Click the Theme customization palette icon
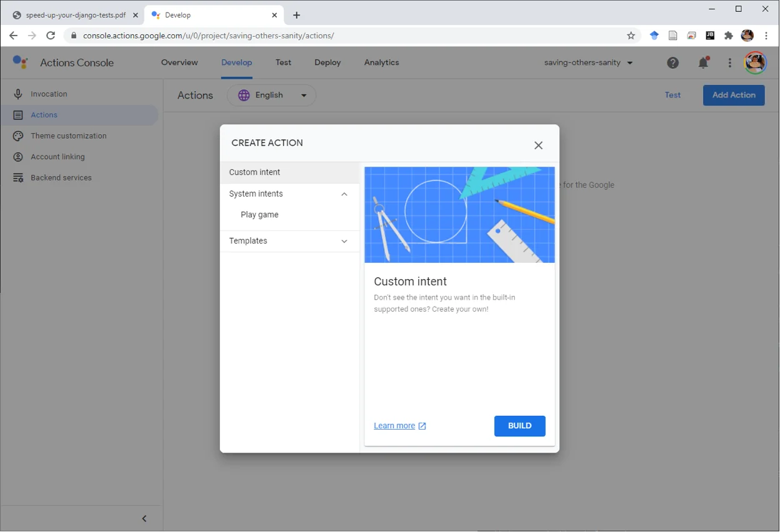The width and height of the screenshot is (780, 532). coord(18,136)
